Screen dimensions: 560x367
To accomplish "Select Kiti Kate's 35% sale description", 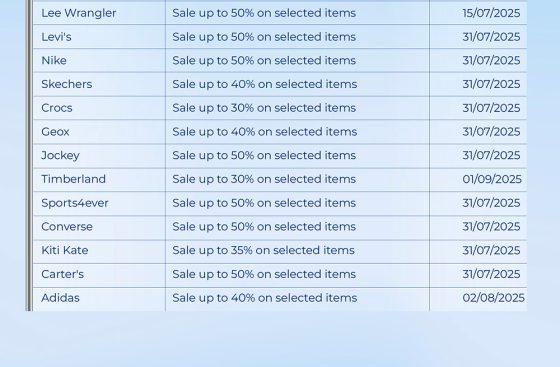I will pyautogui.click(x=264, y=250).
